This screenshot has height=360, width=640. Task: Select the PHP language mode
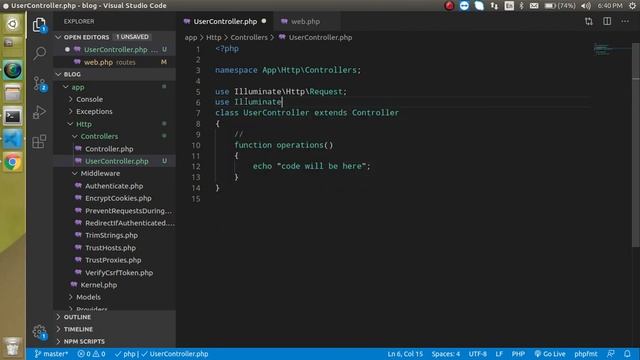(x=518, y=354)
